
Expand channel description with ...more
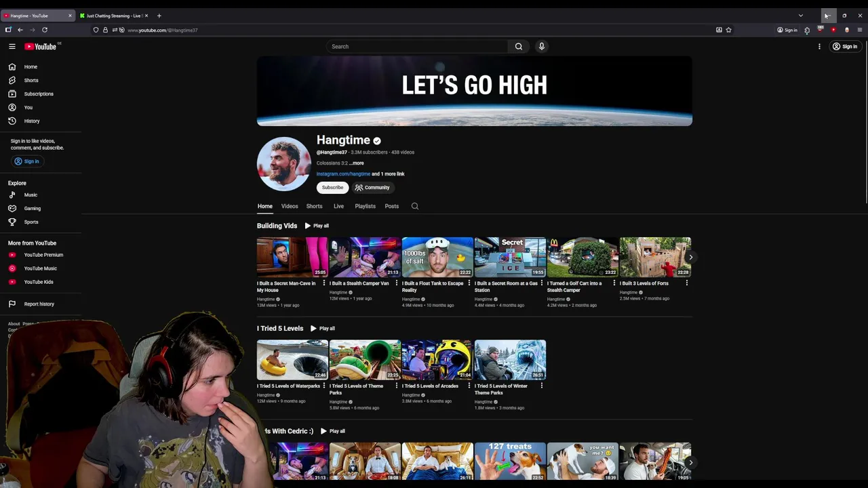(x=357, y=163)
